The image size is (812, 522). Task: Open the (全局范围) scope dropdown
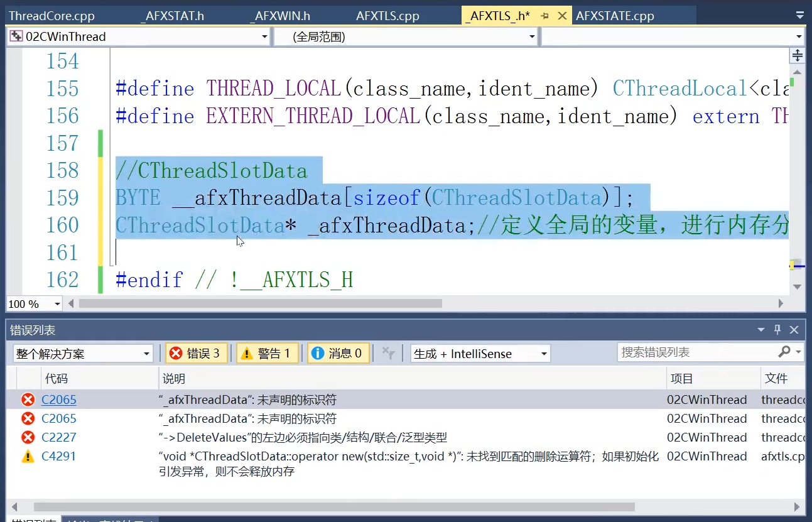(x=533, y=37)
